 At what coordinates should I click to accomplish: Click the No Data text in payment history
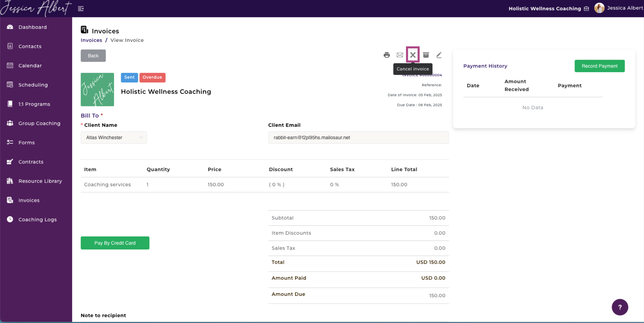533,108
